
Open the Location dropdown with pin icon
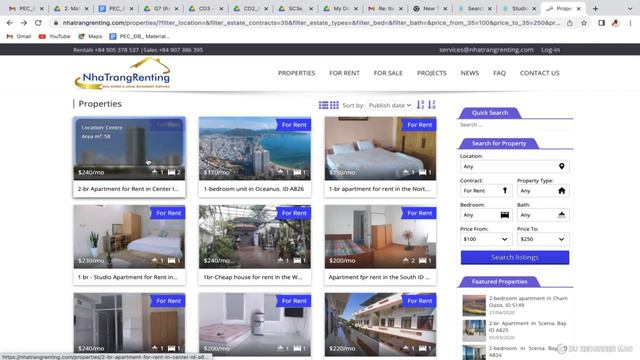click(514, 167)
